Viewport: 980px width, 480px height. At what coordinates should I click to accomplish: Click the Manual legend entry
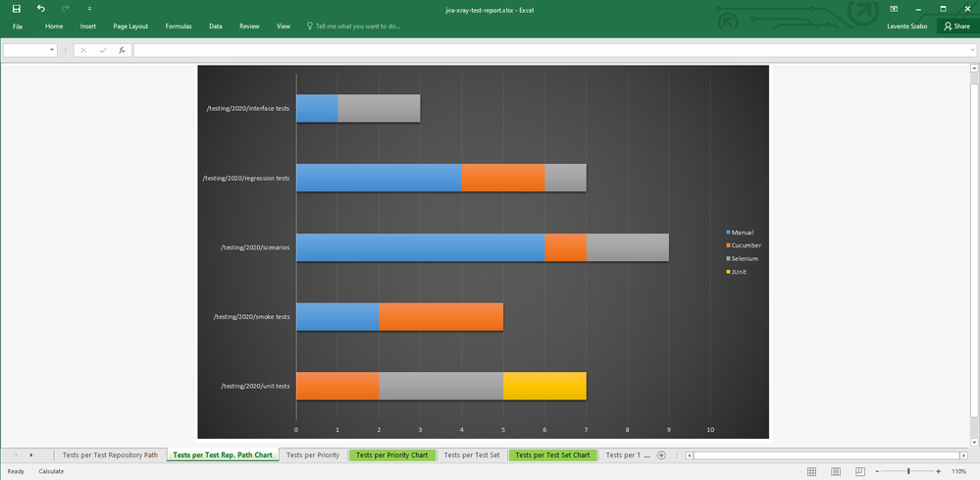[740, 233]
